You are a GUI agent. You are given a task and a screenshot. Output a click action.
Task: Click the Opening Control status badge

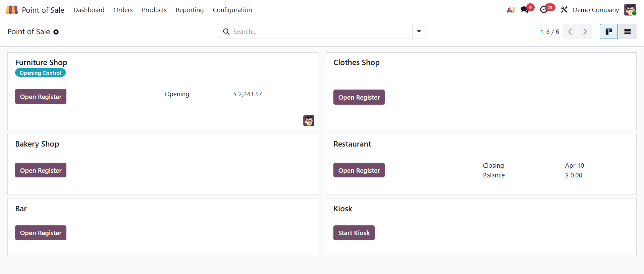pos(40,72)
